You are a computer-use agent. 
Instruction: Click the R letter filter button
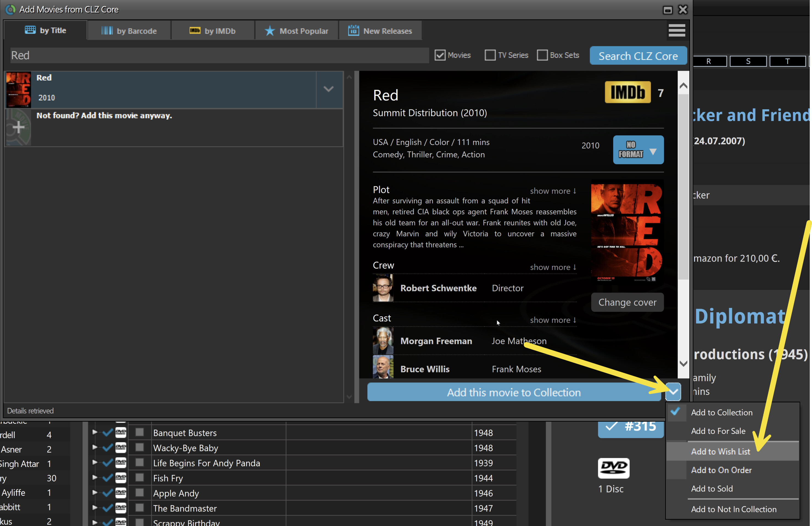(x=709, y=61)
